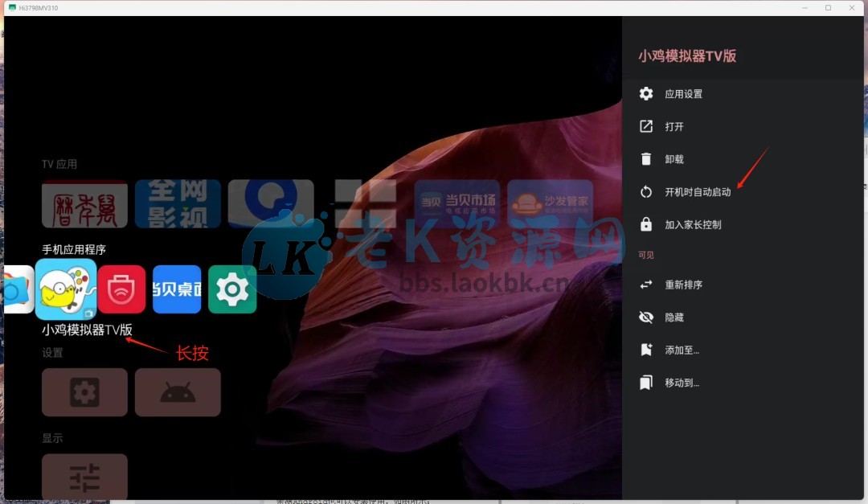868x504 pixels.
Task: Click the gear icon beside 应用设置
Action: (x=646, y=93)
